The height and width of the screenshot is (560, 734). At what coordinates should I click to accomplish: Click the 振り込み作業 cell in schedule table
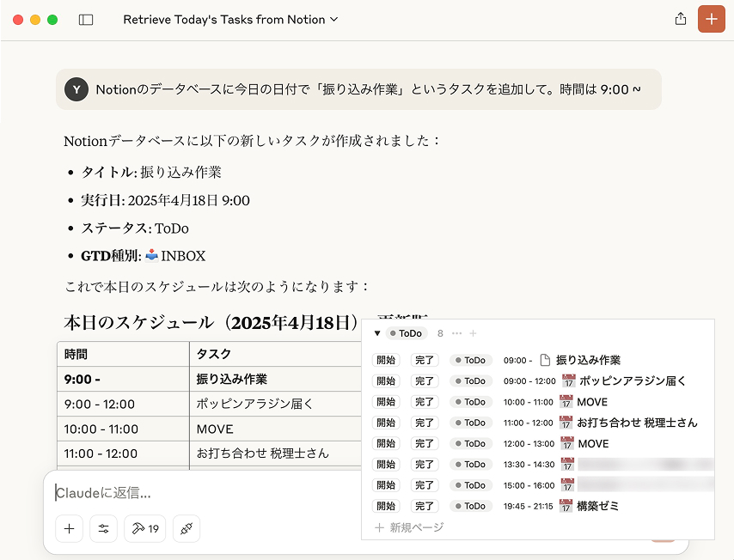275,379
